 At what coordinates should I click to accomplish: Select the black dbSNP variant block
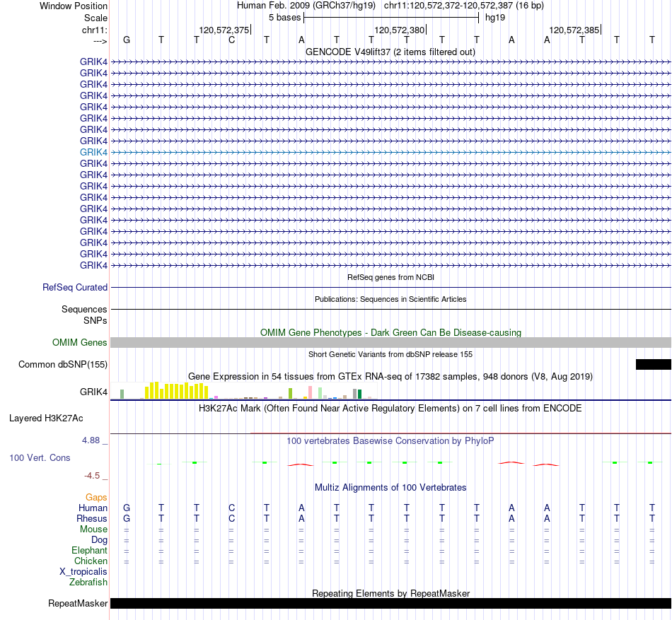coord(653,364)
